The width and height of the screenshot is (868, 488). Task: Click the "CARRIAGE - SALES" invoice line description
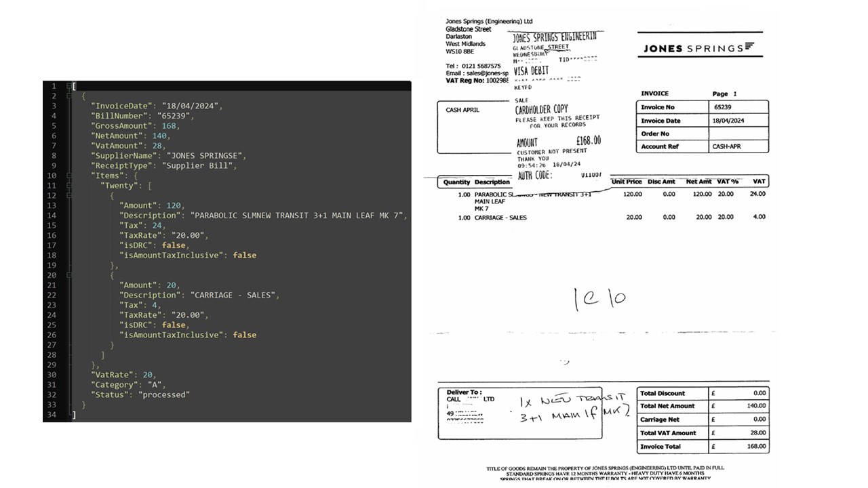pos(500,218)
